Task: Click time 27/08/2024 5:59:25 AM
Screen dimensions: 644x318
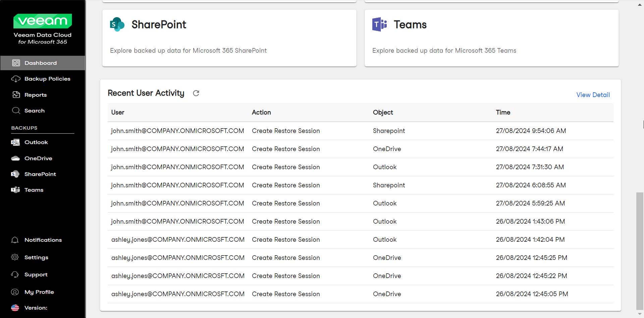Action: click(530, 203)
